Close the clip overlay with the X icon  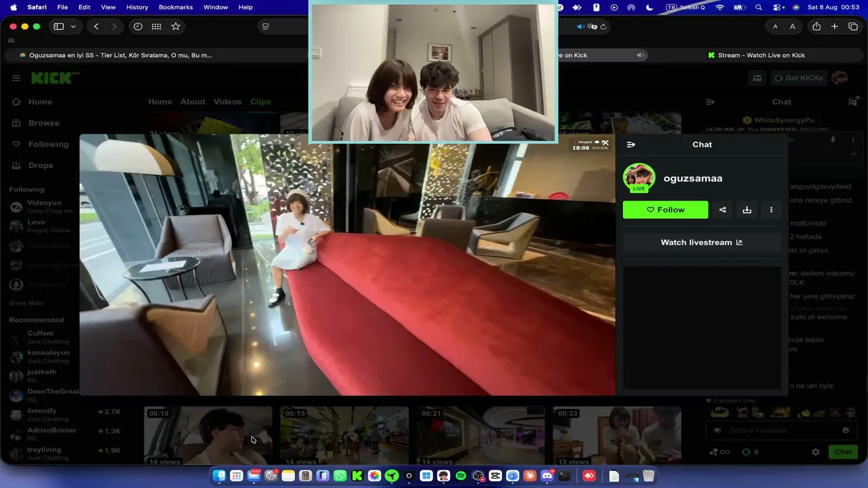click(x=606, y=143)
